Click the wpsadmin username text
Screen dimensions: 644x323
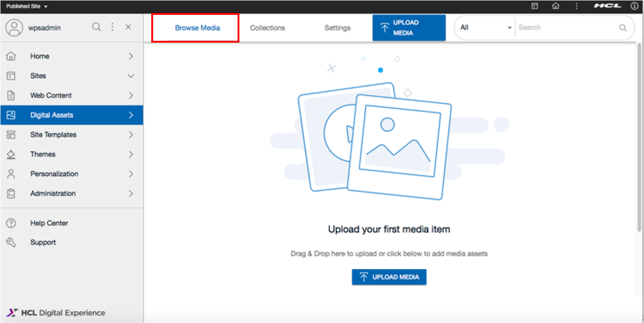(x=45, y=28)
